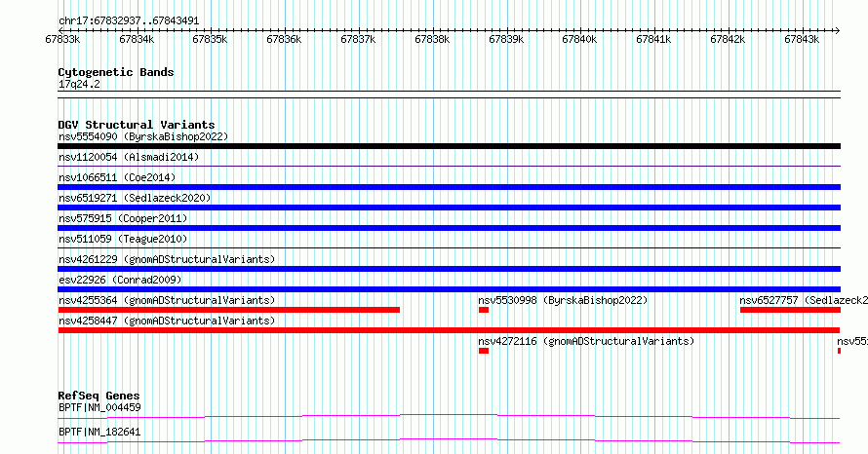Click the nsv5530998 (ByrskaBishop2022) label
This screenshot has height=454, width=868.
pos(563,300)
